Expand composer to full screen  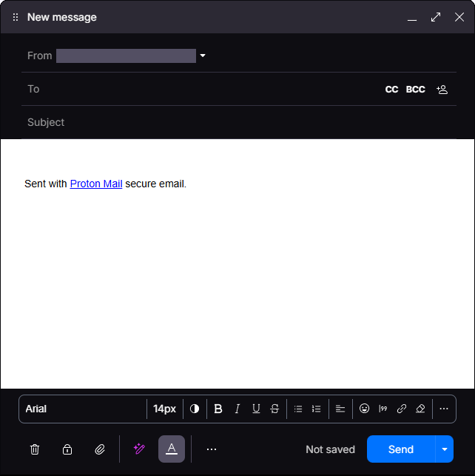pyautogui.click(x=436, y=17)
